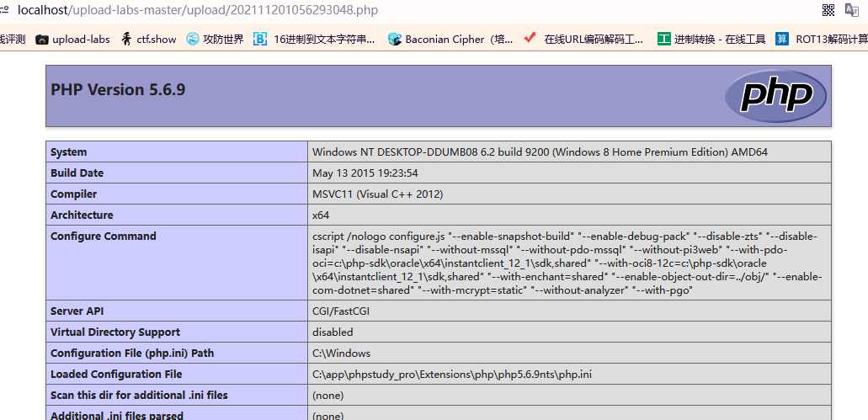Screen dimensions: 868x420
Task: Click the PHP Version 5.6.9 heading
Action: (118, 90)
